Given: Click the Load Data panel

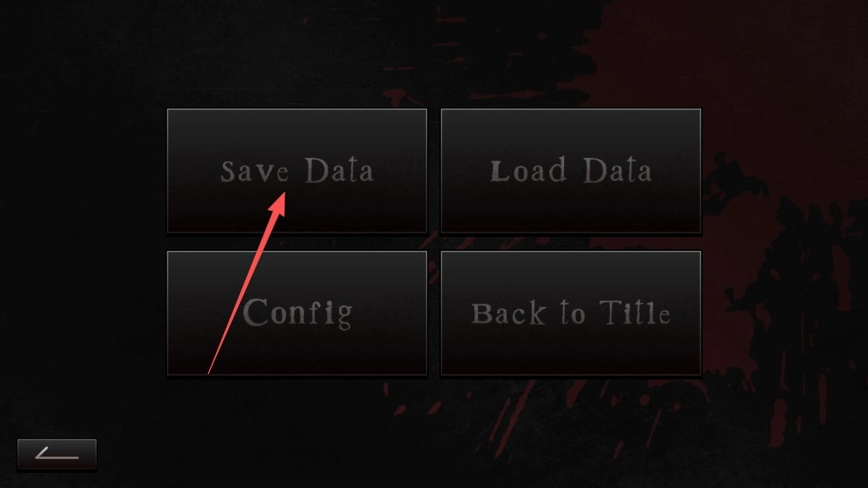Looking at the screenshot, I should tap(571, 170).
